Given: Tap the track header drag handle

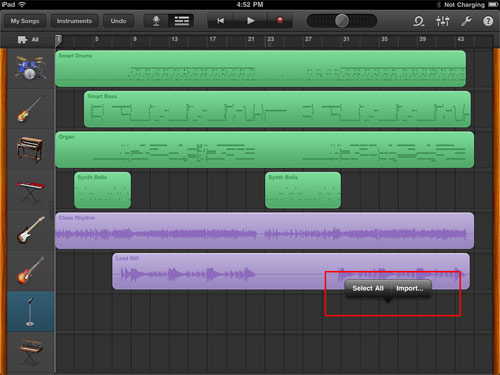Looking at the screenshot, I should 52,210.
